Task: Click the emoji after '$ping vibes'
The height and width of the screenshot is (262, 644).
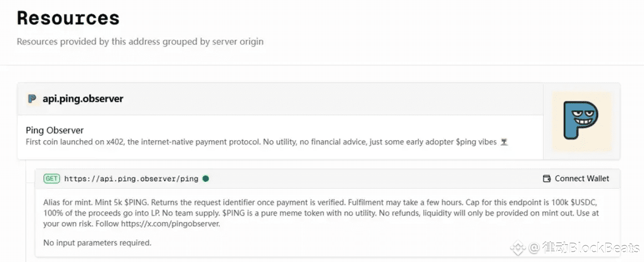Action: (504, 142)
